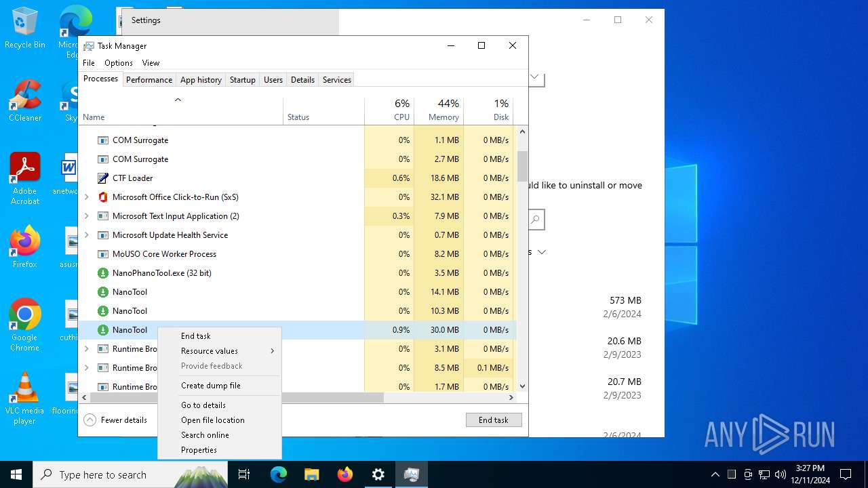Viewport: 868px width, 488px height.
Task: Click the selected NanoTool row icon
Action: 103,330
